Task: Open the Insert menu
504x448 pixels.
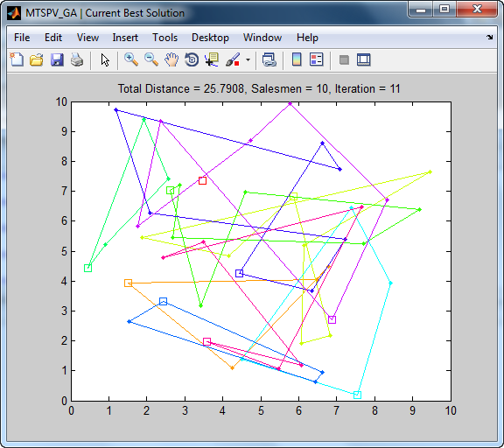Action: [x=125, y=38]
